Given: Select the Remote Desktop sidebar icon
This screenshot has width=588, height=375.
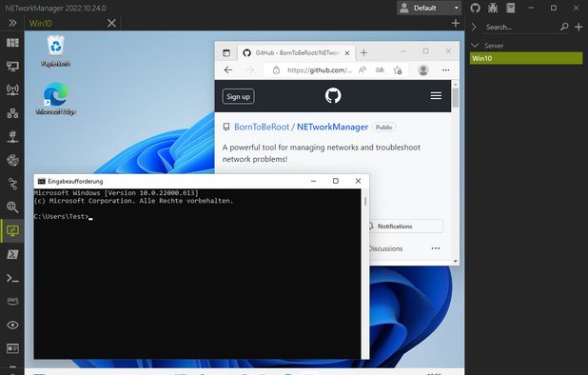Looking at the screenshot, I should pyautogui.click(x=12, y=230).
